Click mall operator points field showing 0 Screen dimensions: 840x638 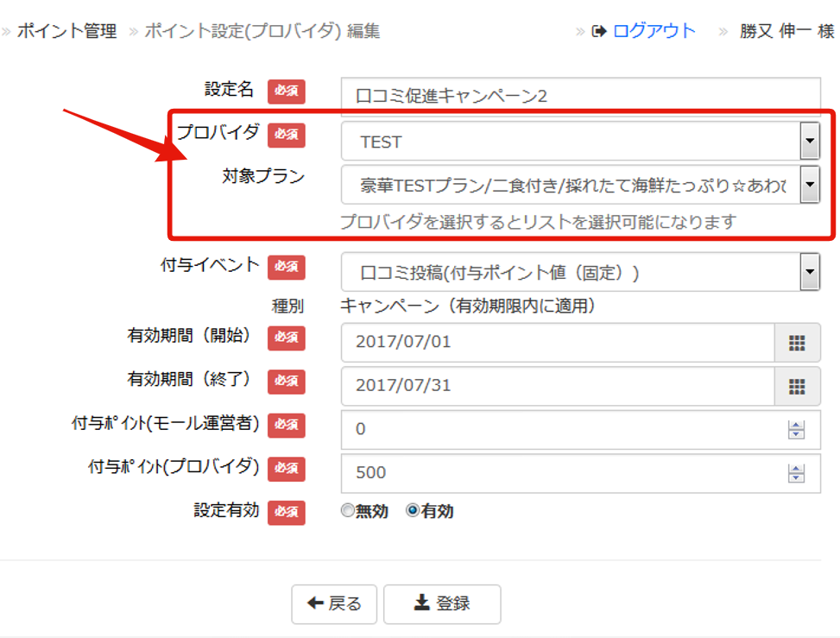(580, 430)
